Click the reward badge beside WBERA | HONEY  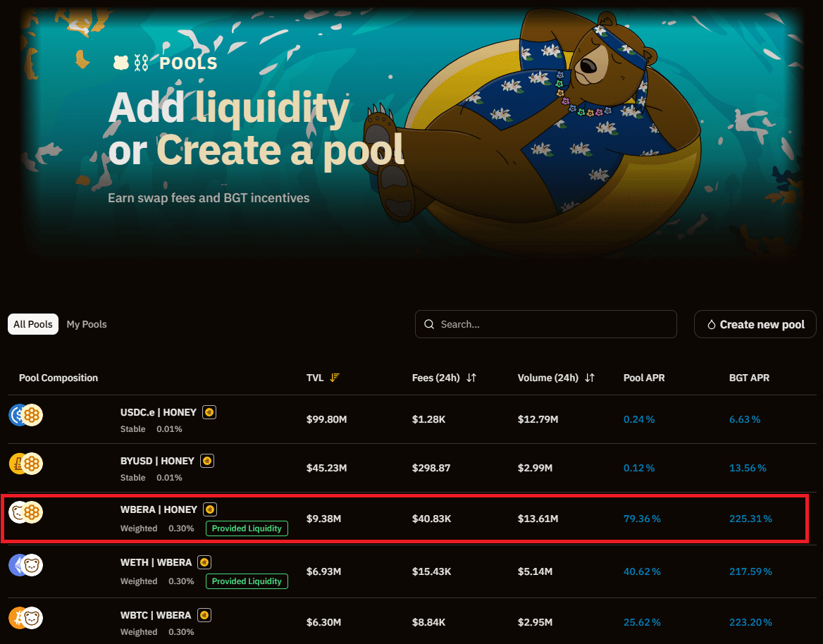point(210,509)
